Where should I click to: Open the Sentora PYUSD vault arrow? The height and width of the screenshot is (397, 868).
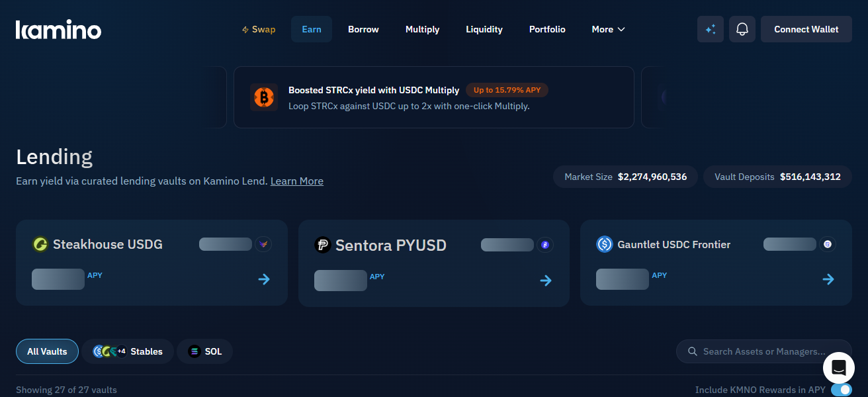(x=546, y=281)
